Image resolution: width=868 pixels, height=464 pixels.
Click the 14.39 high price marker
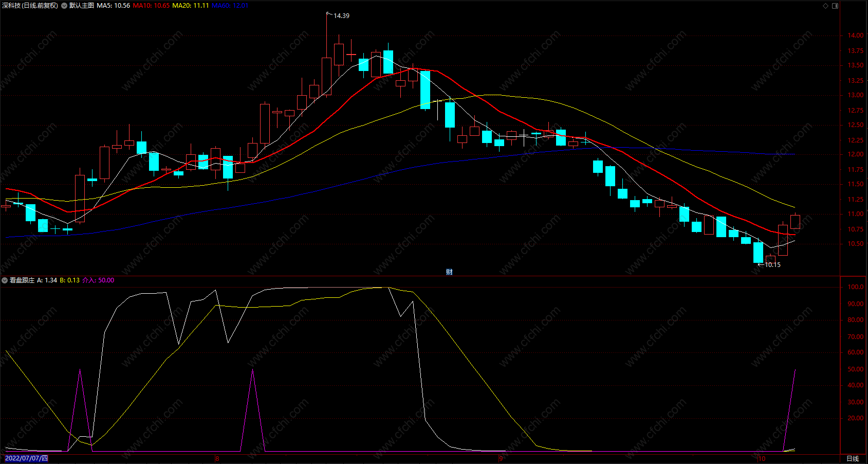[342, 16]
